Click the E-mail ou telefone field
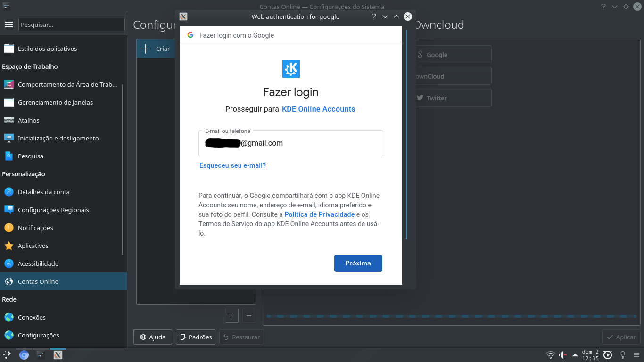The image size is (644, 362). 291,143
